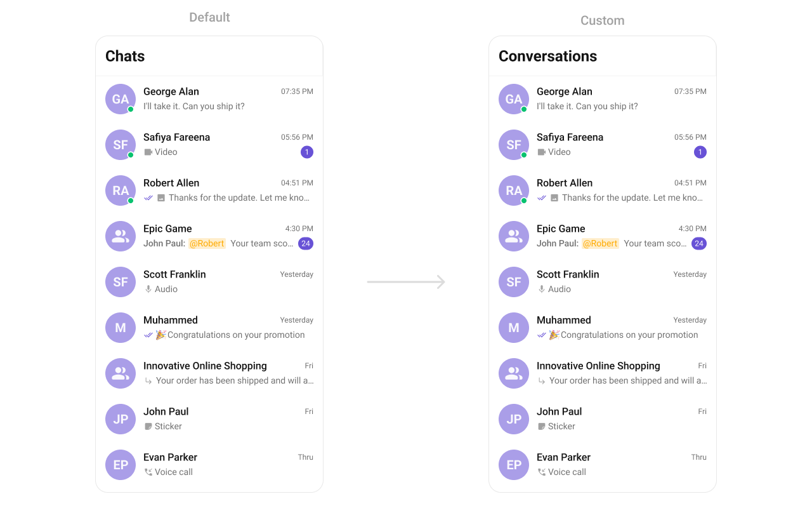Open George Alan chat in Conversations panel
This screenshot has height=508, width=812.
click(x=603, y=99)
